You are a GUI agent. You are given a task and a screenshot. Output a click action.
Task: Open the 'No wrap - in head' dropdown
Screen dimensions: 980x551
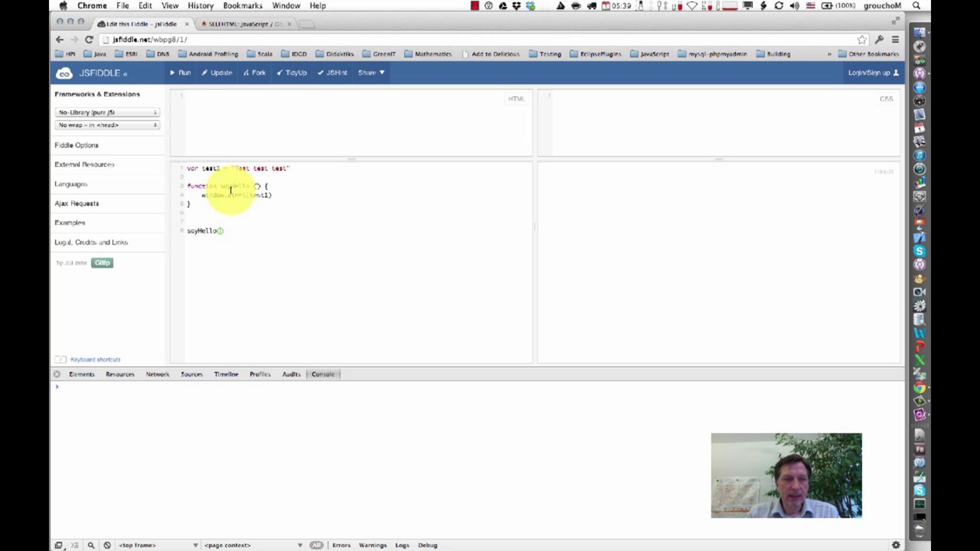click(x=107, y=125)
